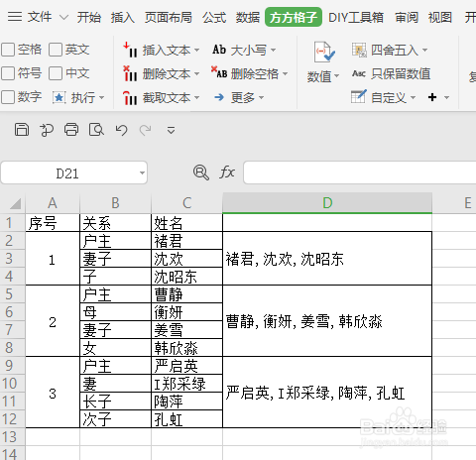Tick the 英文 checkbox
This screenshot has width=476, height=460.
click(56, 50)
